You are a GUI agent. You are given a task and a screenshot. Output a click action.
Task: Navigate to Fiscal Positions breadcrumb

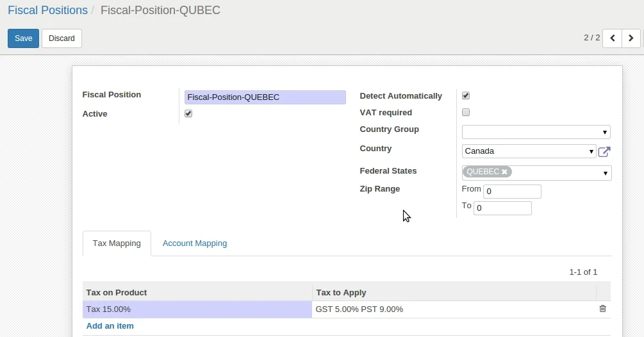click(47, 10)
